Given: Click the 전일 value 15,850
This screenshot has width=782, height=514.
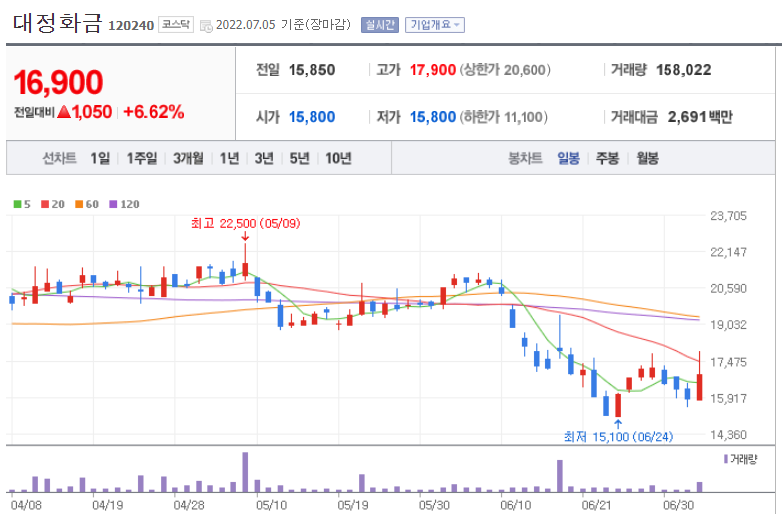Looking at the screenshot, I should tap(312, 70).
